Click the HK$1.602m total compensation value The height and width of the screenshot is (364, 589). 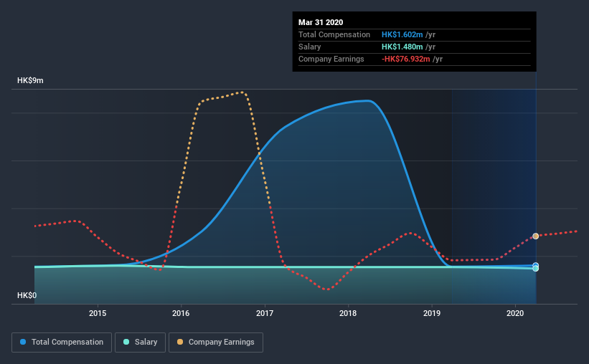pyautogui.click(x=402, y=34)
